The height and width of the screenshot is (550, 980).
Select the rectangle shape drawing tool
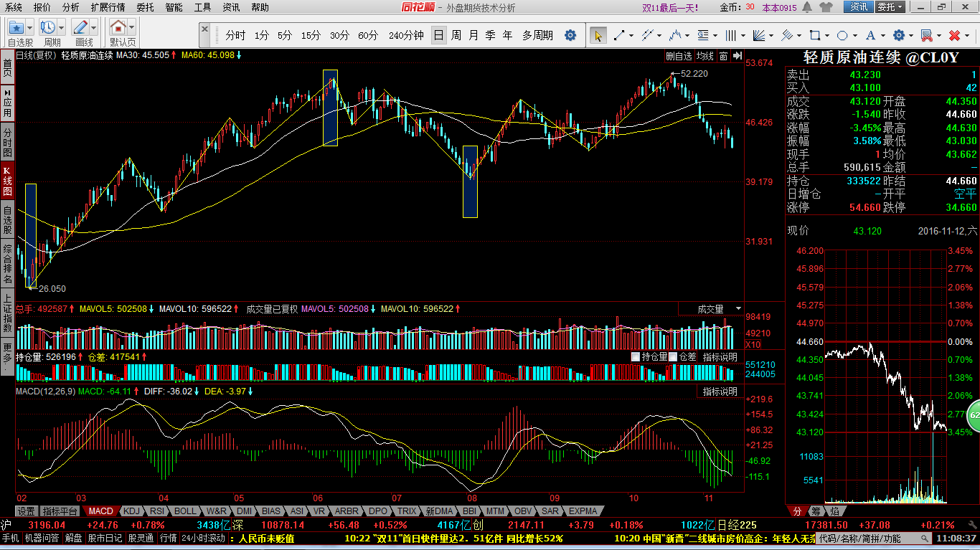coord(814,35)
